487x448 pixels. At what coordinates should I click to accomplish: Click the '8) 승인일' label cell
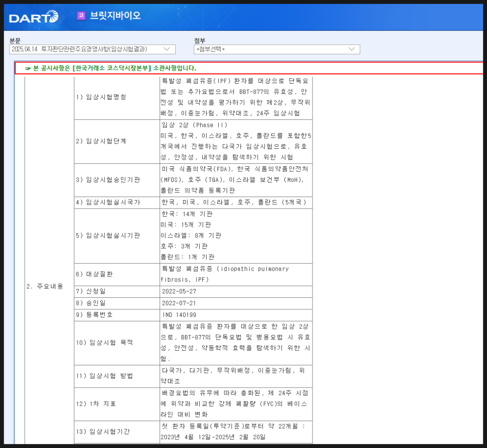pyautogui.click(x=117, y=303)
